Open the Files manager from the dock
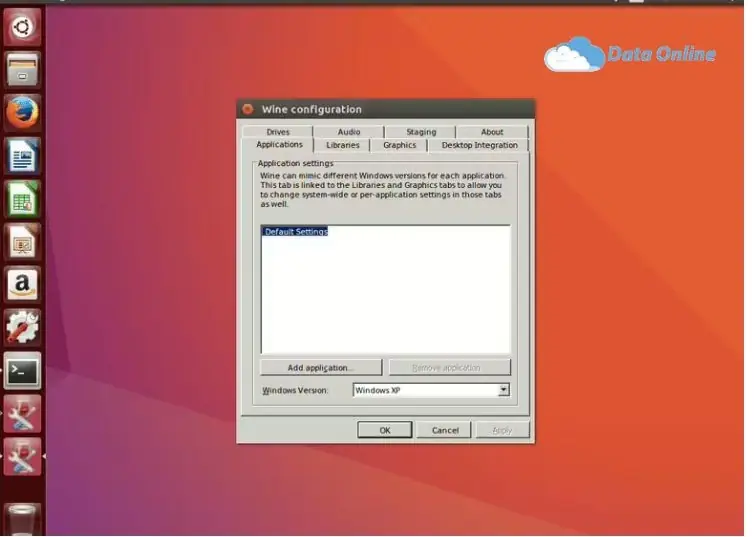The image size is (754, 537). [x=22, y=70]
